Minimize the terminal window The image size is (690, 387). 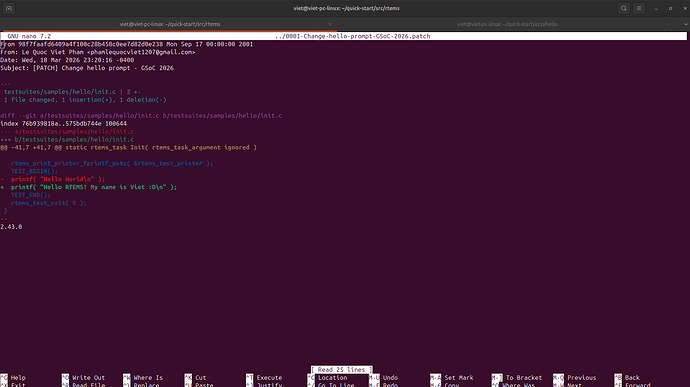pyautogui.click(x=656, y=8)
